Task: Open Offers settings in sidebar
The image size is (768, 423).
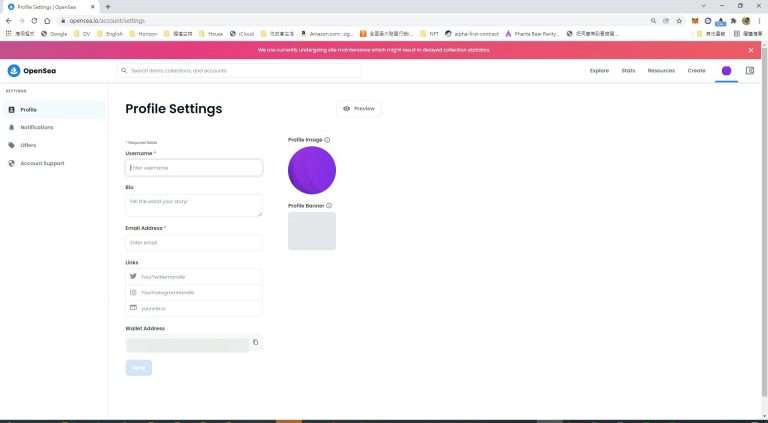Action: 28,145
